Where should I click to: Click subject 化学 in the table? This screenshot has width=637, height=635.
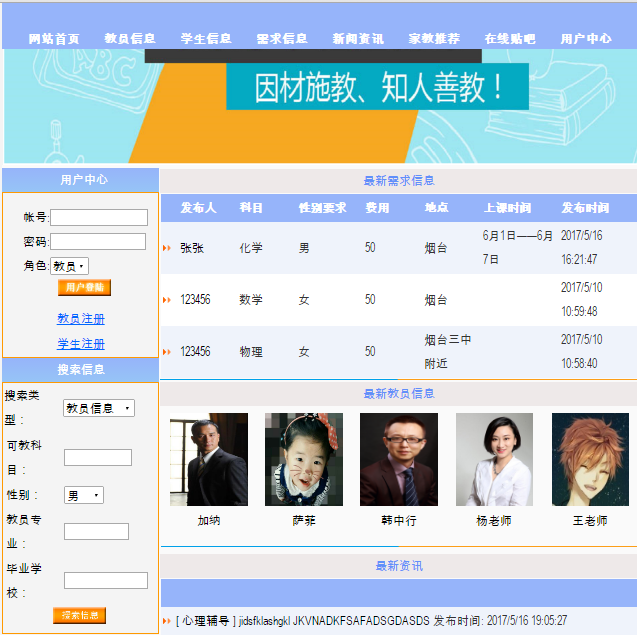(251, 248)
